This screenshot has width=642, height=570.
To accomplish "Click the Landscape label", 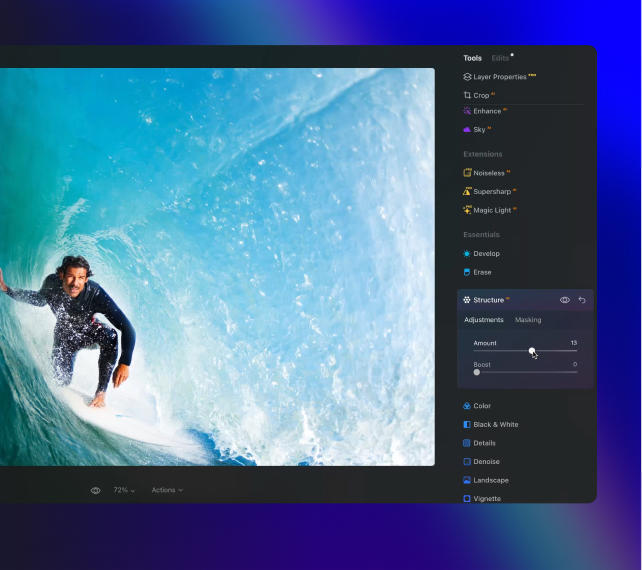I will pos(491,480).
